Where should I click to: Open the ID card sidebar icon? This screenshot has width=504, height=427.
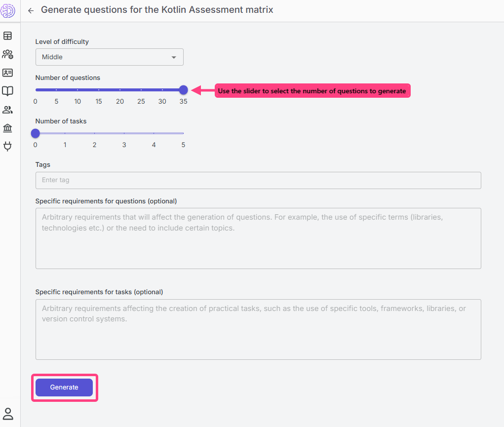tap(8, 73)
